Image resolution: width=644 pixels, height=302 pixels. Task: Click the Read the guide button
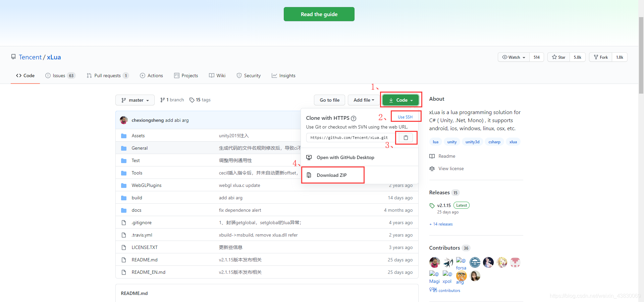click(319, 14)
